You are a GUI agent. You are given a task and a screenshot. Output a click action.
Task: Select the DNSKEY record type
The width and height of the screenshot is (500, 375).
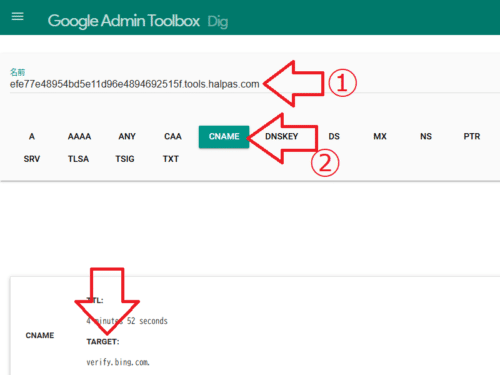tap(282, 136)
